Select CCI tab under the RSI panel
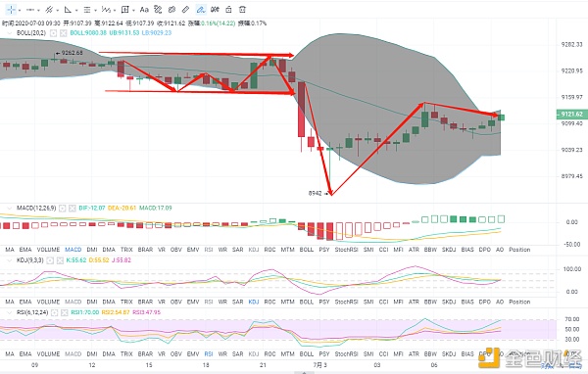588x374 pixels. coord(383,354)
